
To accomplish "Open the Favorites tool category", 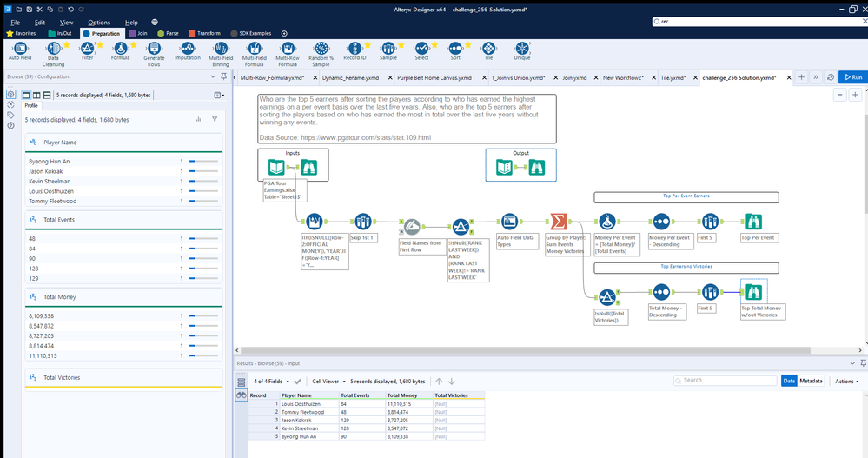I will point(21,33).
